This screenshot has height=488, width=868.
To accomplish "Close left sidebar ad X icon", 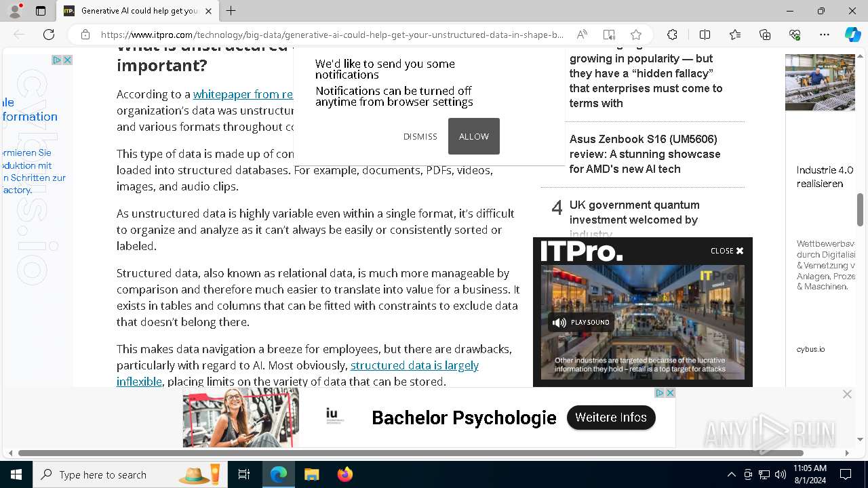I will (67, 60).
